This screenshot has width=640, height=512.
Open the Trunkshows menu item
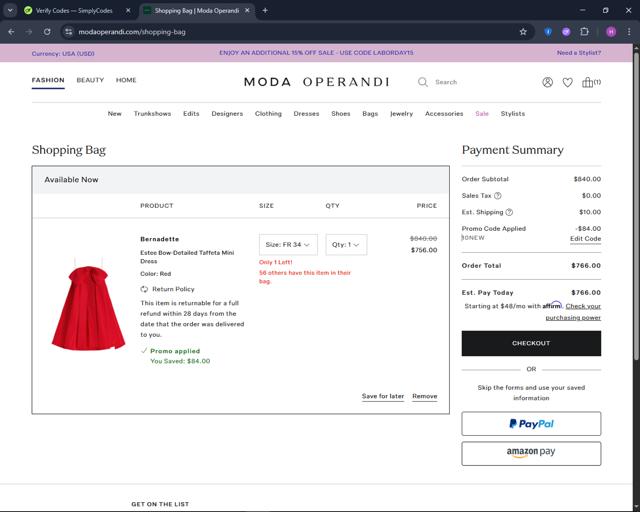click(x=152, y=114)
